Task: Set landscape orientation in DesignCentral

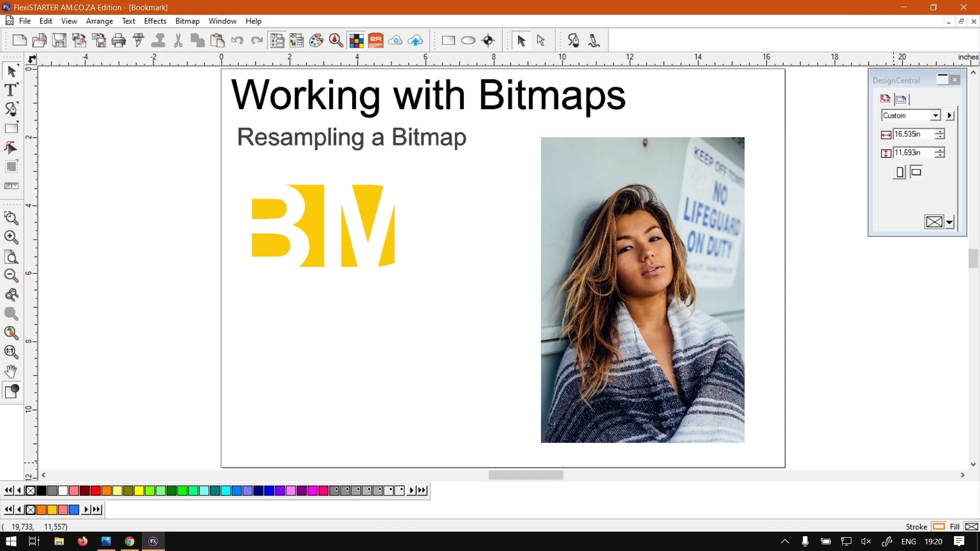Action: pyautogui.click(x=916, y=172)
